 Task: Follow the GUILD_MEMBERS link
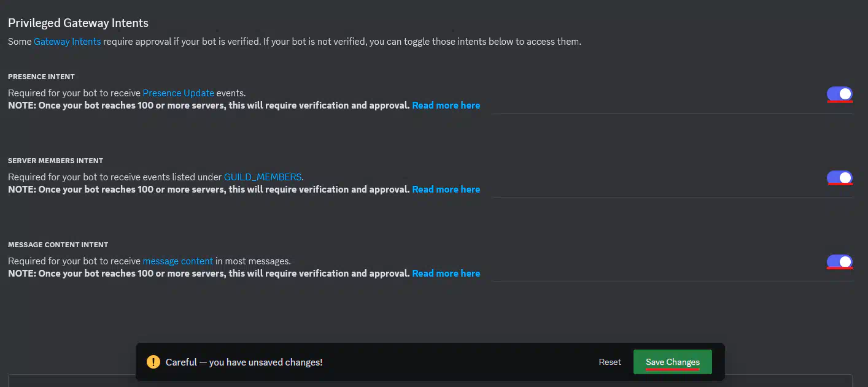point(263,177)
